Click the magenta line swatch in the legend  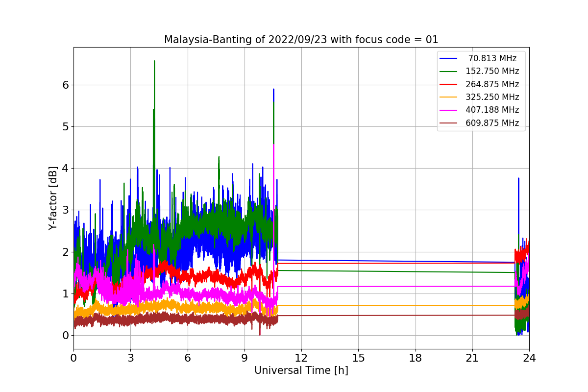[448, 110]
